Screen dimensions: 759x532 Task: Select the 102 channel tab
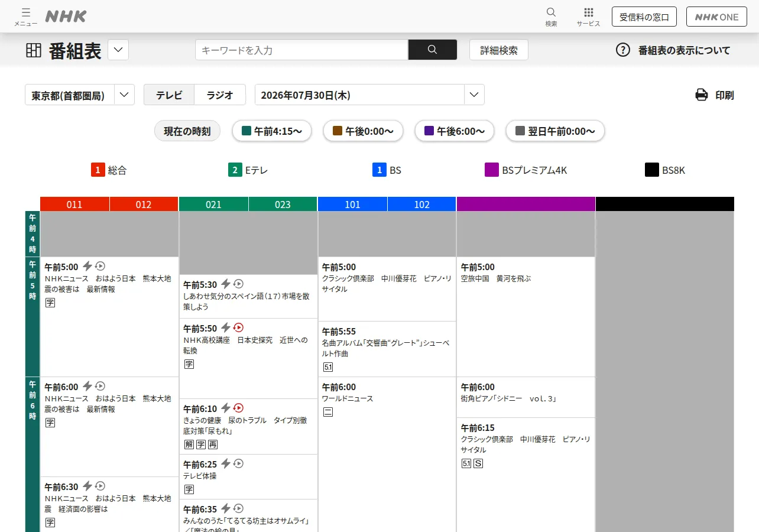pos(421,205)
